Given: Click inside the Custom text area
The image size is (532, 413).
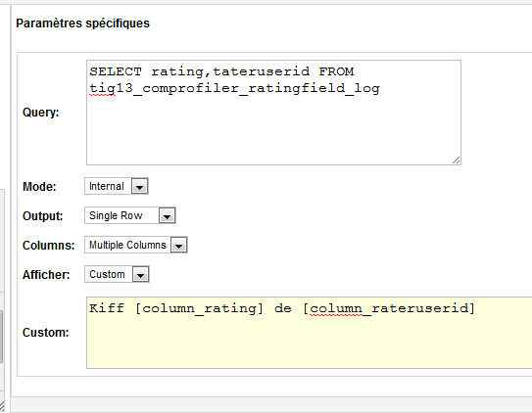Looking at the screenshot, I should coord(309,333).
